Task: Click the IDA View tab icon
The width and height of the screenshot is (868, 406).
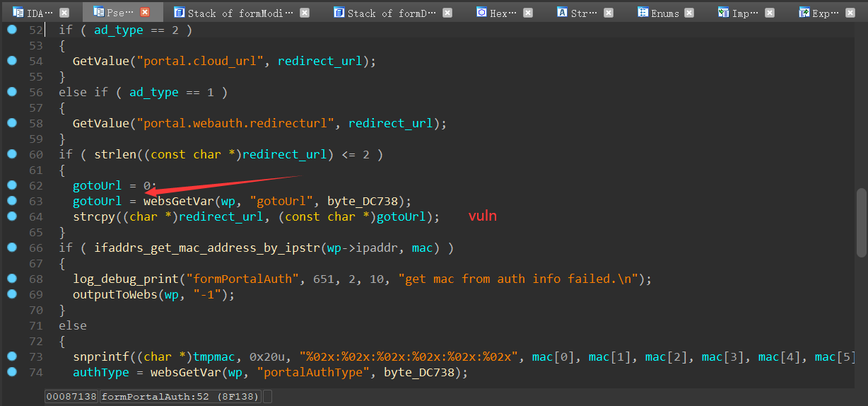Action: pos(18,12)
